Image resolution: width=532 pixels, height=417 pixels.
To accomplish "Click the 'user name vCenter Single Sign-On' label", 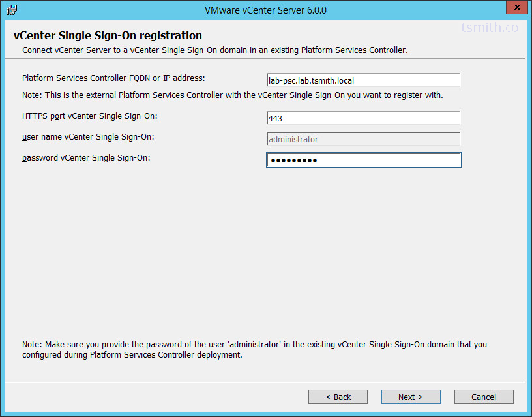I will pos(88,137).
